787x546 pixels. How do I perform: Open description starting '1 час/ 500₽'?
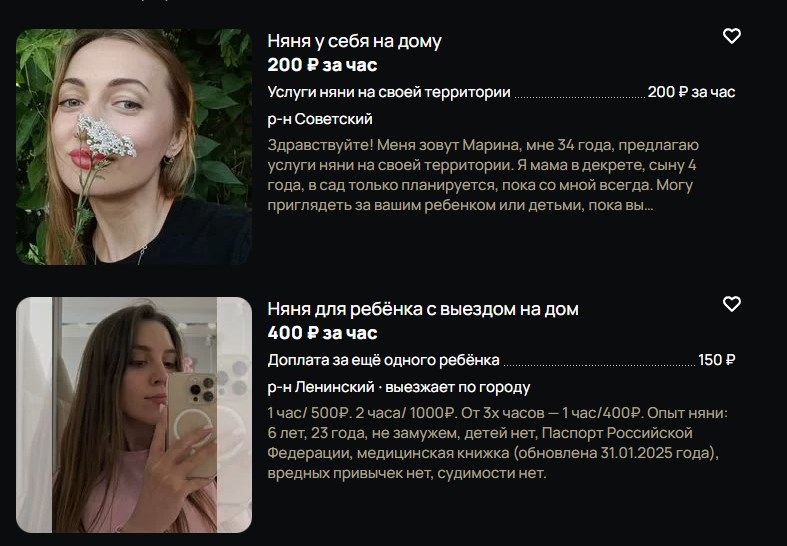tap(497, 443)
